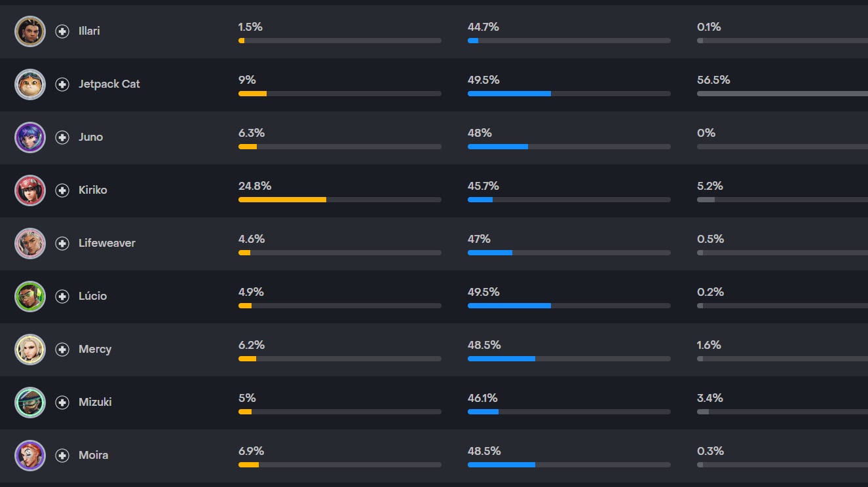
Task: Click Jetpack Cat's 56.5% gray bar
Action: (782, 94)
